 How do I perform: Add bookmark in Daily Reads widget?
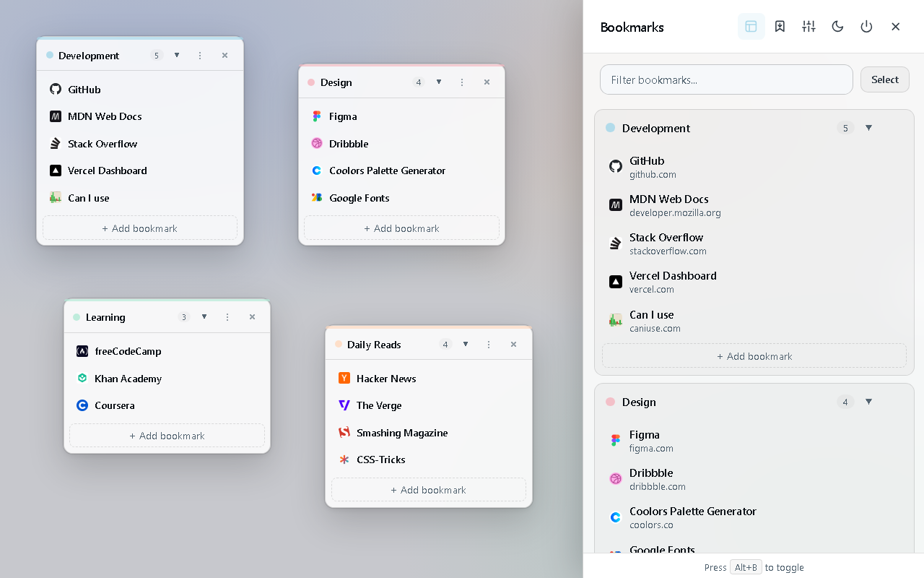coord(429,490)
